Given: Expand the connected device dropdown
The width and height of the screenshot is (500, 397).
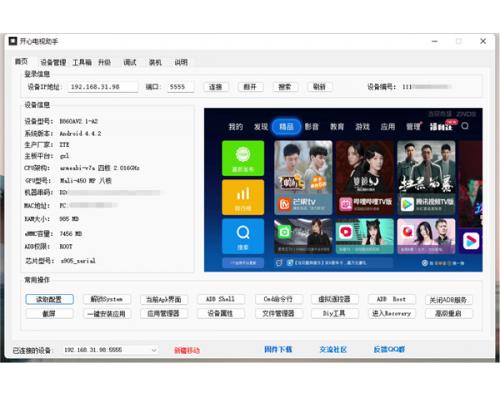Looking at the screenshot, I should point(154,350).
